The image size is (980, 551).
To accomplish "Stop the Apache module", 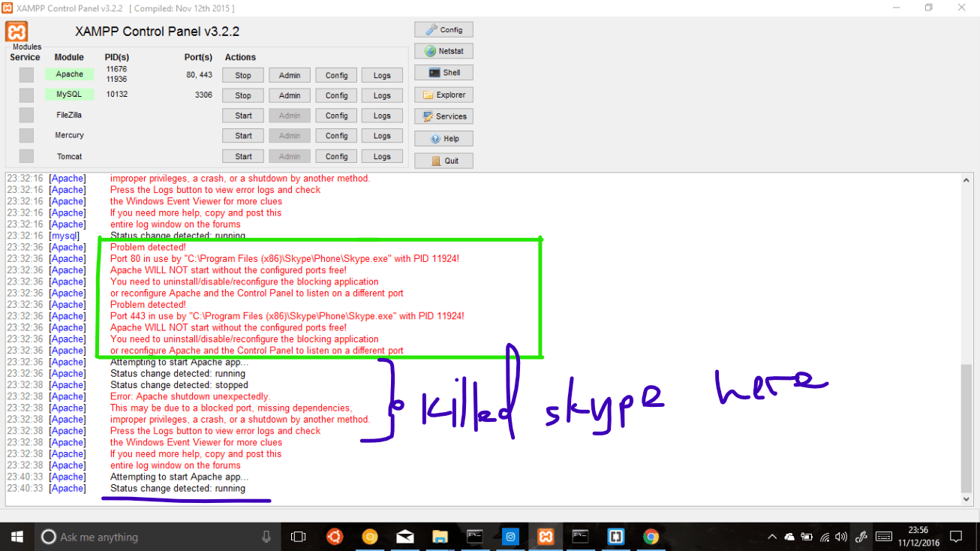I will tap(243, 75).
